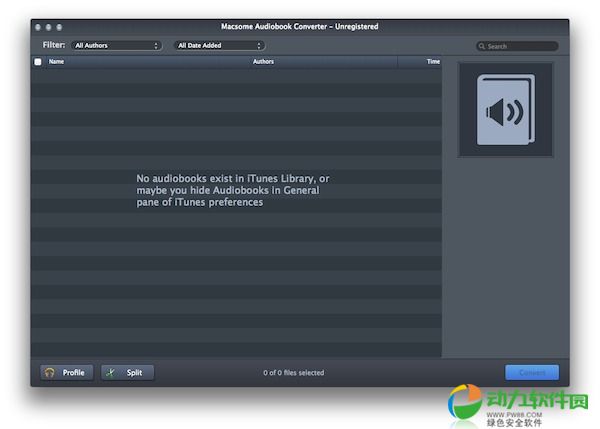This screenshot has width=600, height=429.
Task: Click the yellow minimize window button
Action: coord(48,26)
